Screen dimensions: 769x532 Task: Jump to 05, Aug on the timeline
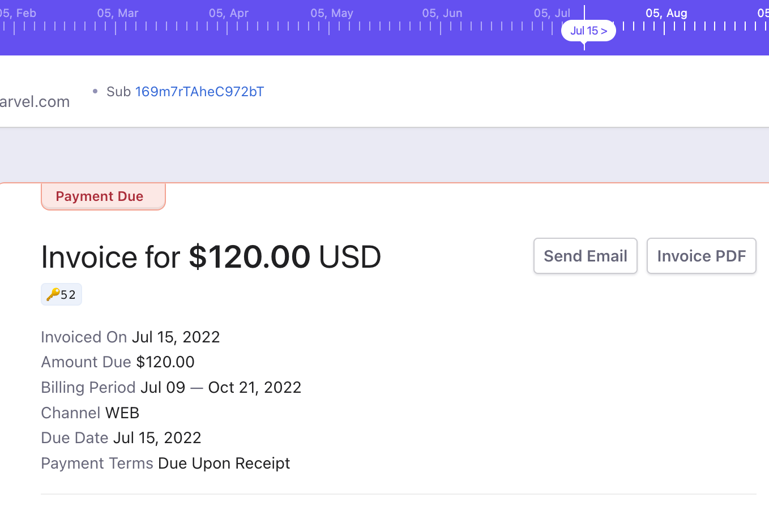(667, 13)
